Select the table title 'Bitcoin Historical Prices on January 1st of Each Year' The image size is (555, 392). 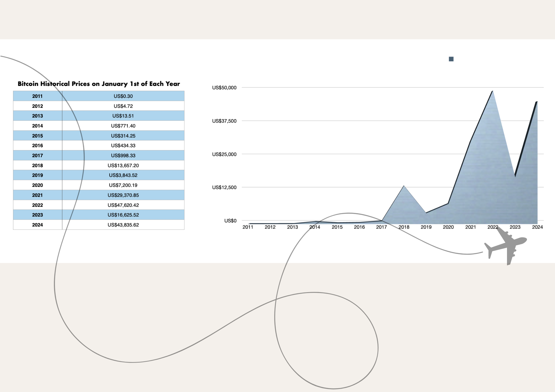[99, 84]
